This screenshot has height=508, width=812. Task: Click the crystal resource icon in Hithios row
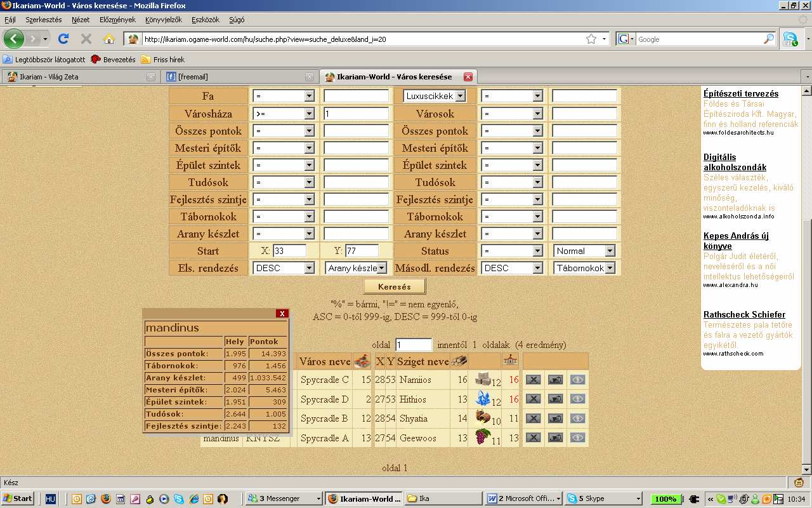pos(483,398)
